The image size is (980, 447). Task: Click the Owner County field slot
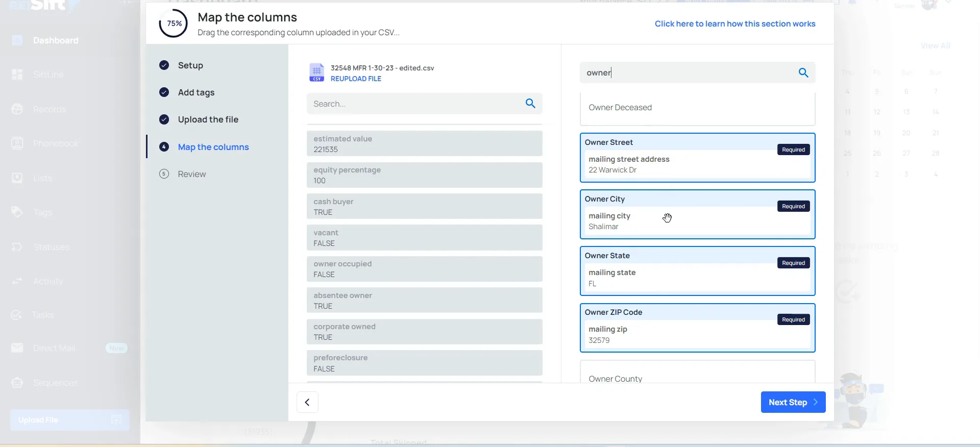point(697,373)
